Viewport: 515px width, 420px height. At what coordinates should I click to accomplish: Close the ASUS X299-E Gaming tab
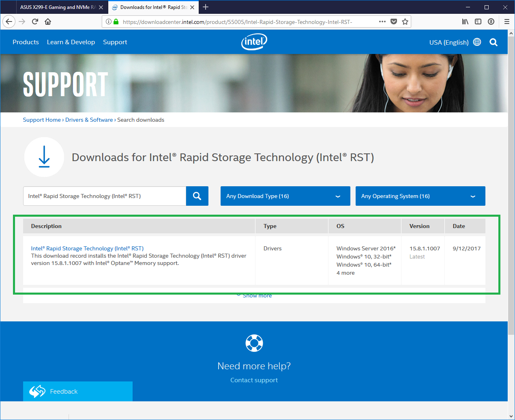pyautogui.click(x=101, y=7)
